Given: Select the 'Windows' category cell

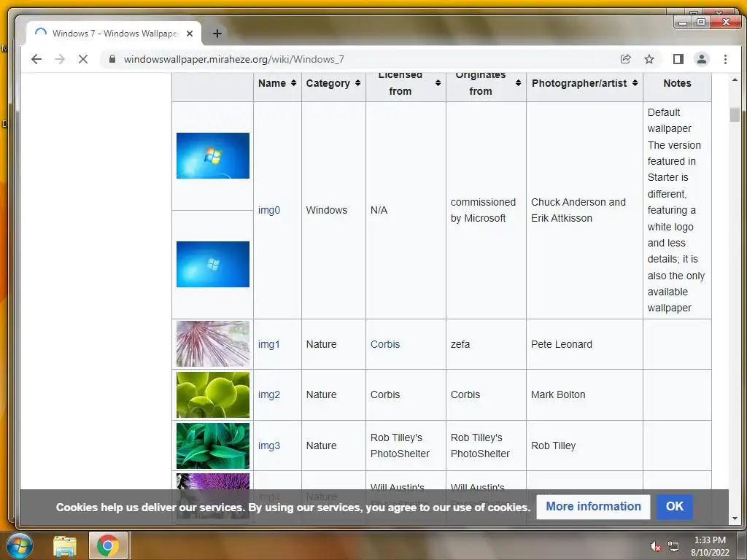Looking at the screenshot, I should (x=333, y=210).
